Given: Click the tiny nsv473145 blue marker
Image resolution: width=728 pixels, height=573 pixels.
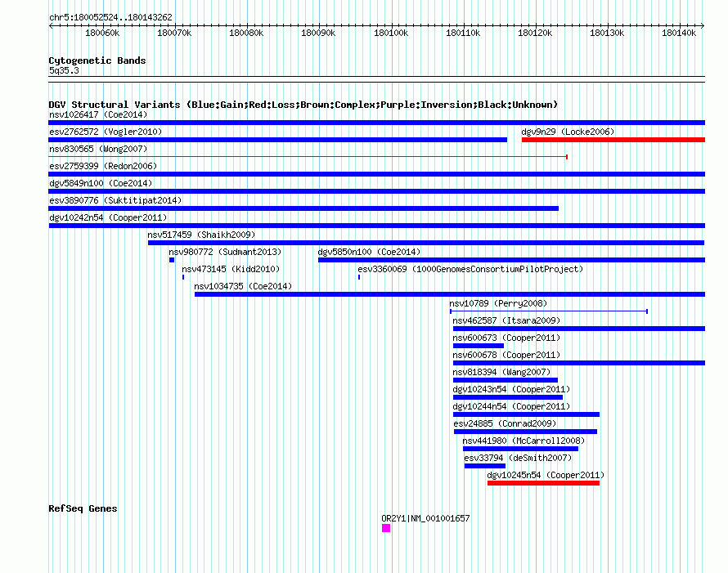Looking at the screenshot, I should 183,277.
